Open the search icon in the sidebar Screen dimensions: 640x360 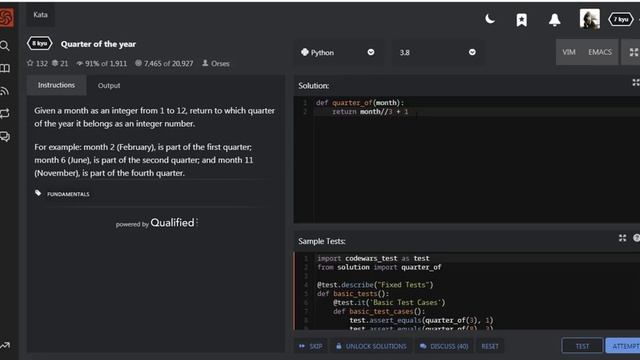5,45
